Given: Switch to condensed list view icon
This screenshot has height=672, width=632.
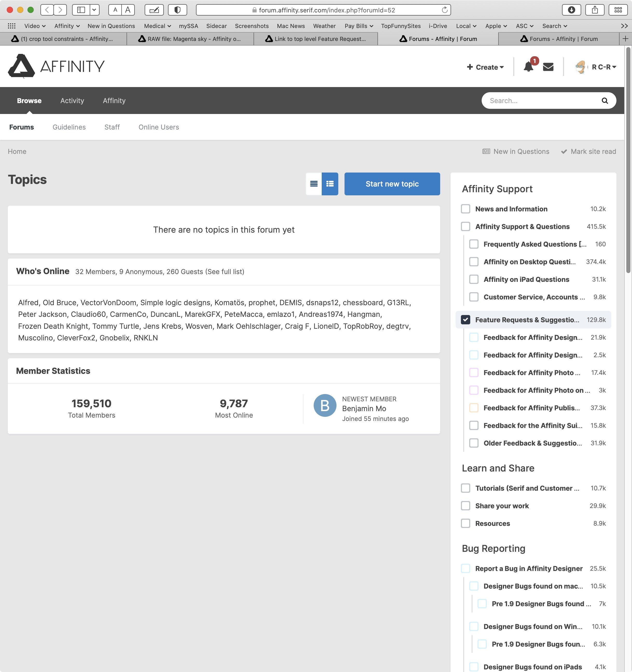Looking at the screenshot, I should pos(314,184).
